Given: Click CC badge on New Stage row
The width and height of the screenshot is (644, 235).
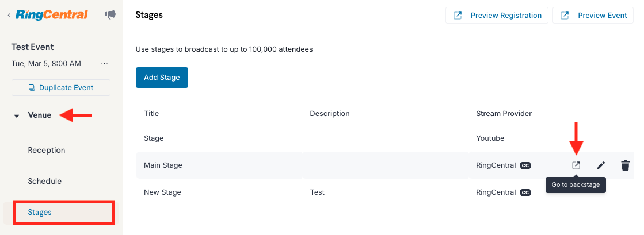Looking at the screenshot, I should click(525, 192).
